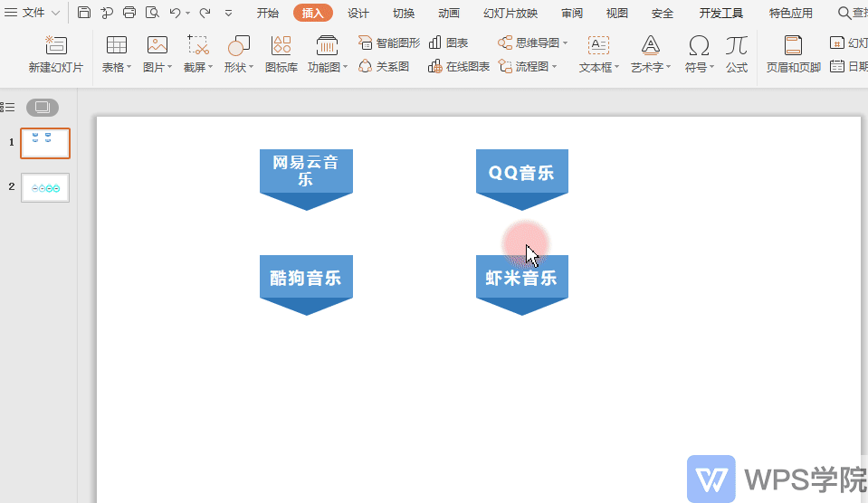The width and height of the screenshot is (868, 503).
Task: Switch to the 动画 animation tab
Action: click(x=449, y=13)
